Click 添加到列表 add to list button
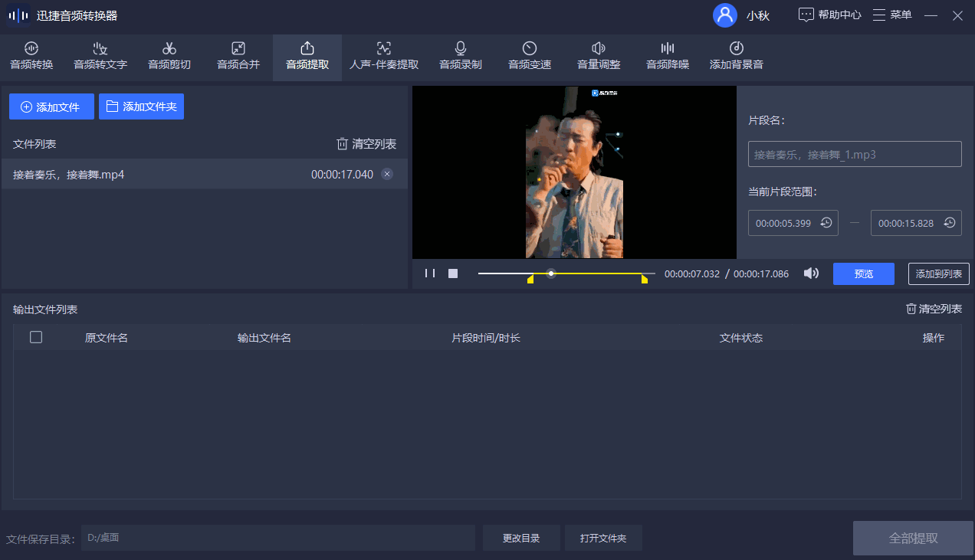Screen dimensions: 975x560 939,273
